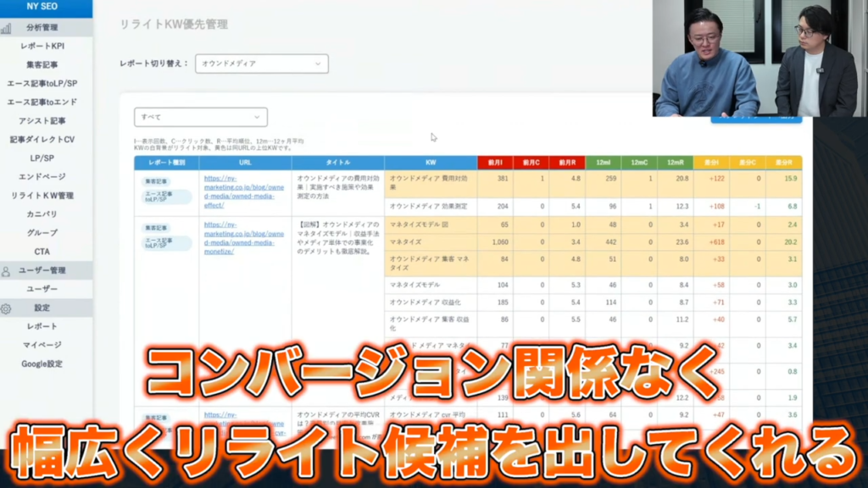Image resolution: width=868 pixels, height=488 pixels.
Task: Click the chevron arrow in the すべて dropdown
Action: pyautogui.click(x=257, y=117)
